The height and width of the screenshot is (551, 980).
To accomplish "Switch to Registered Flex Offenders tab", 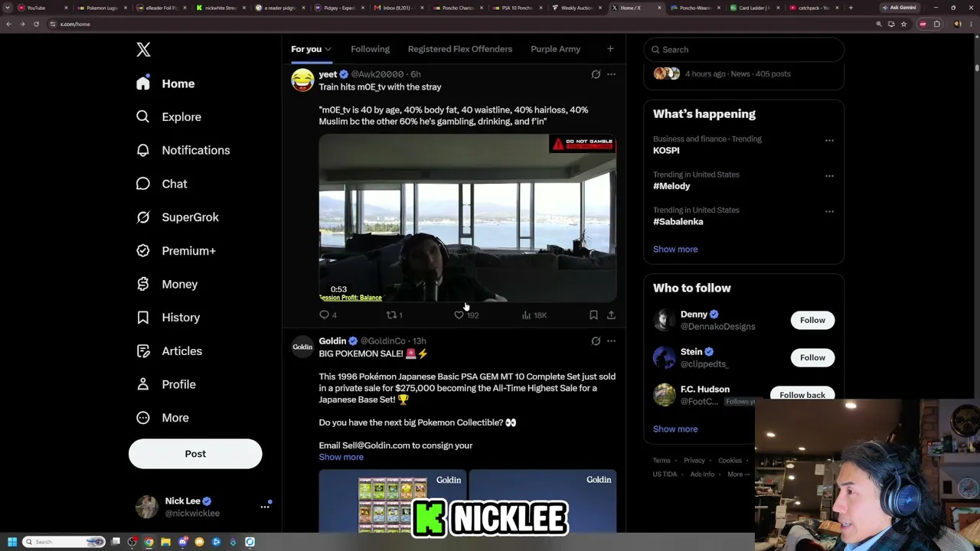I will click(x=460, y=49).
